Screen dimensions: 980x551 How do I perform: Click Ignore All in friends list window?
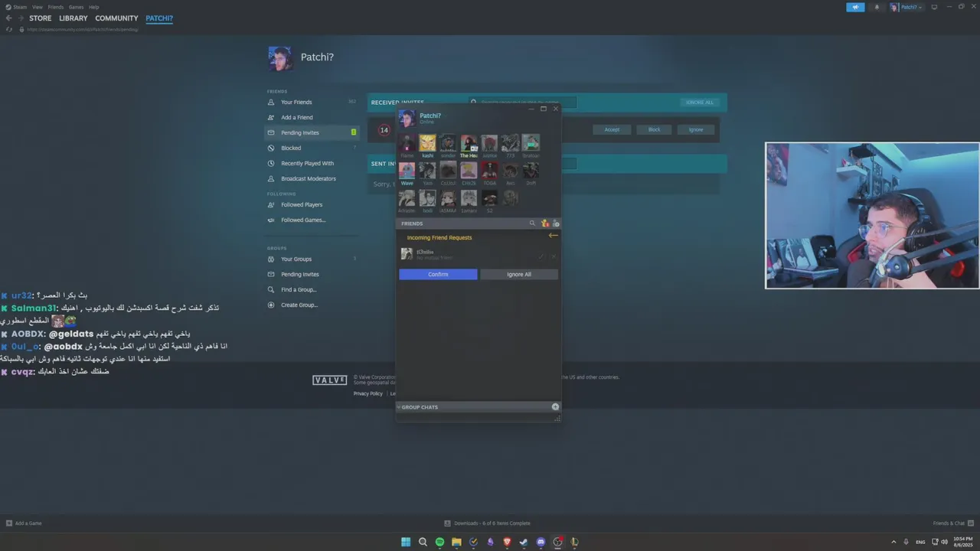tap(518, 274)
